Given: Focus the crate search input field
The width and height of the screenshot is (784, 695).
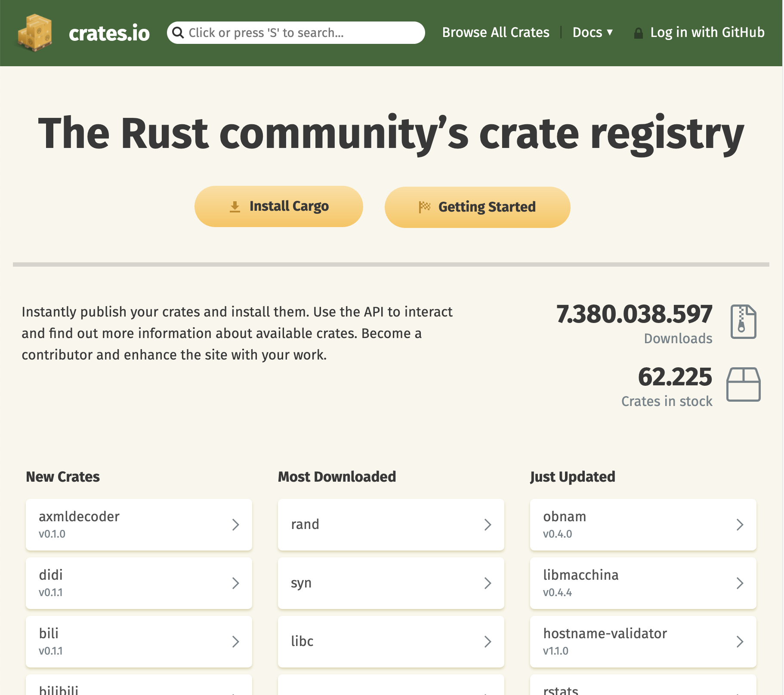Looking at the screenshot, I should coord(296,33).
